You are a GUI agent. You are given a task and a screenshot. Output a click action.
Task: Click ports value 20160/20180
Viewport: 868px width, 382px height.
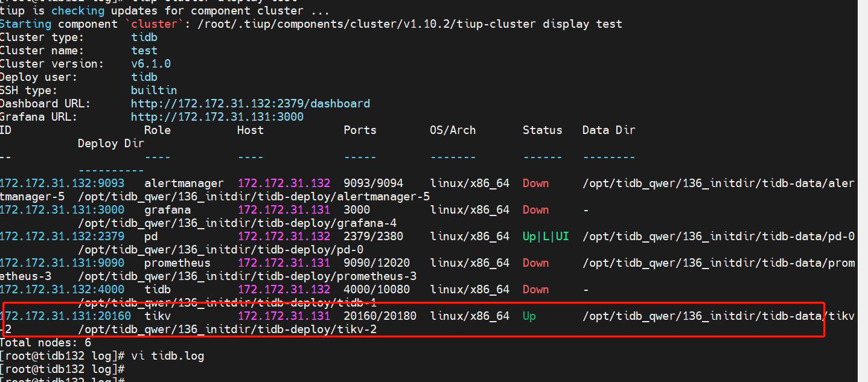[x=380, y=316]
